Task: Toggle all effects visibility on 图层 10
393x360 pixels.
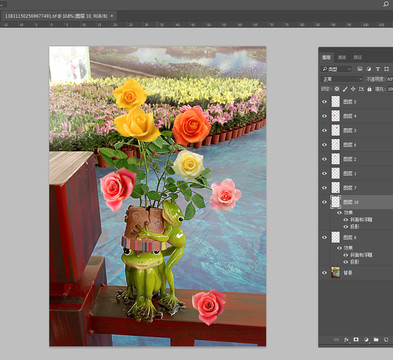Action: (x=339, y=213)
